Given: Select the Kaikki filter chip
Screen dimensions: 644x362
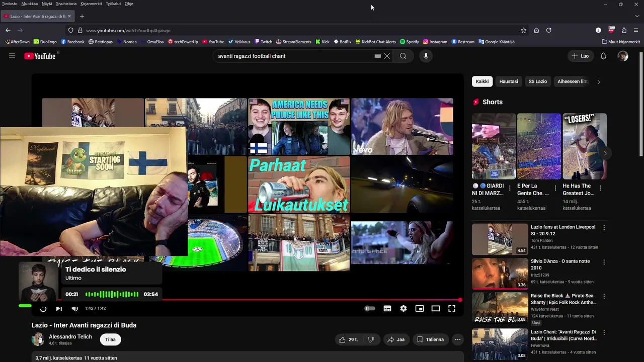Looking at the screenshot, I should tap(482, 81).
